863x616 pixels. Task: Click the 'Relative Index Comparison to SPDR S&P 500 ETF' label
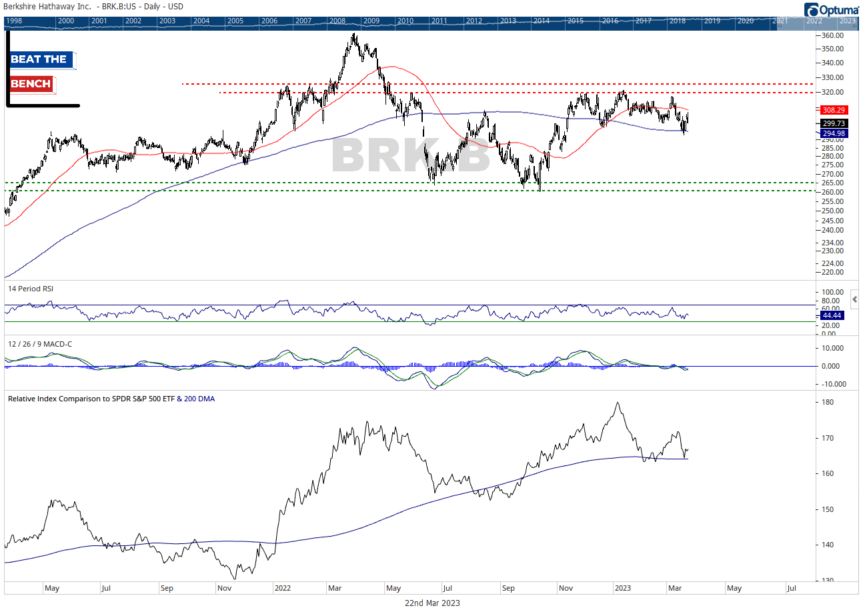click(x=91, y=399)
